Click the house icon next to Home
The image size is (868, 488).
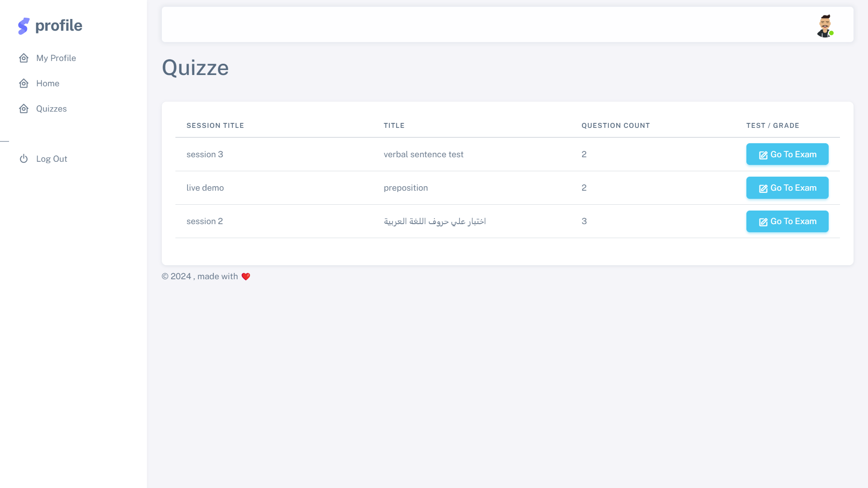pyautogui.click(x=24, y=84)
